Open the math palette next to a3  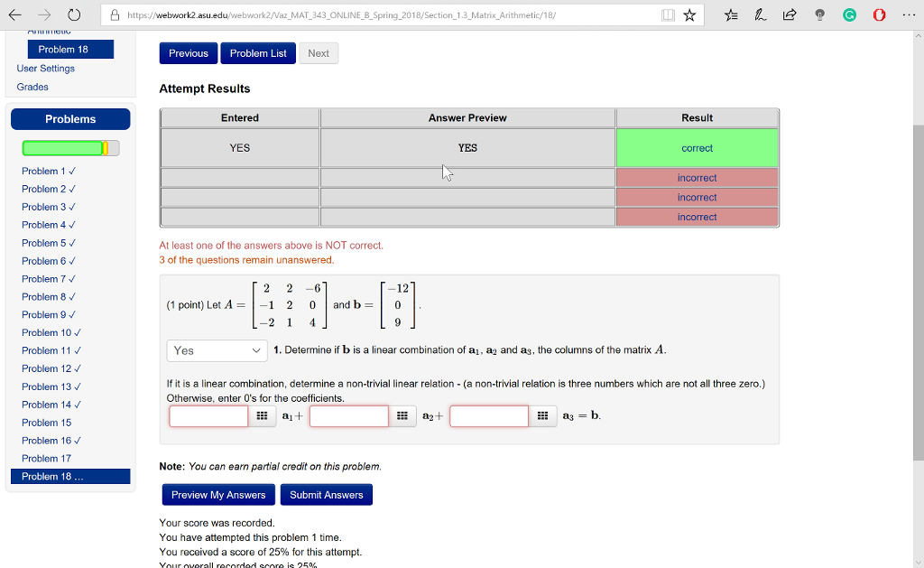pyautogui.click(x=542, y=415)
